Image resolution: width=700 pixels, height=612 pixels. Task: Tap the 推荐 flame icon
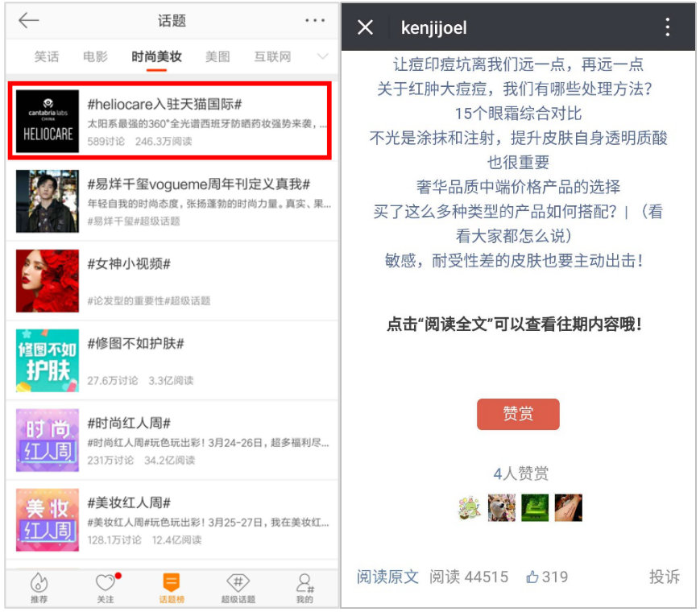pyautogui.click(x=39, y=583)
